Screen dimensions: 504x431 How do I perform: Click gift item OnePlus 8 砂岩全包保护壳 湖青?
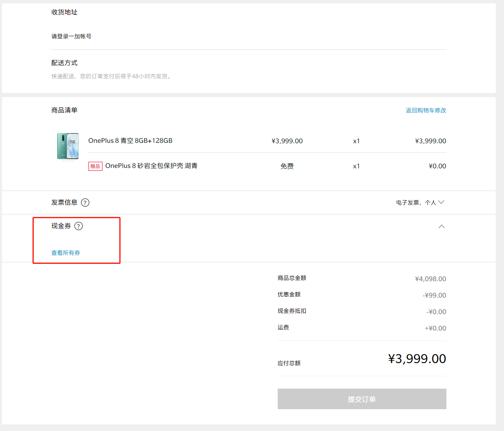[151, 166]
